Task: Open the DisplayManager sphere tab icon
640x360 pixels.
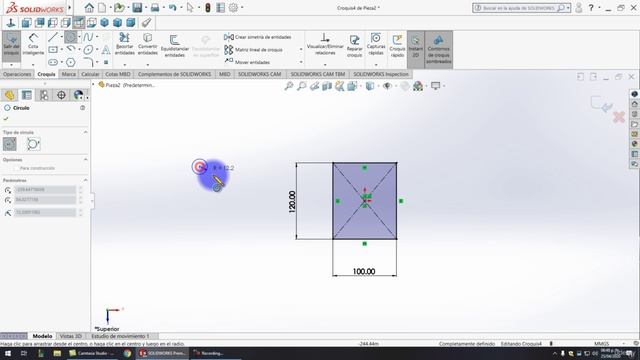Action: point(78,95)
